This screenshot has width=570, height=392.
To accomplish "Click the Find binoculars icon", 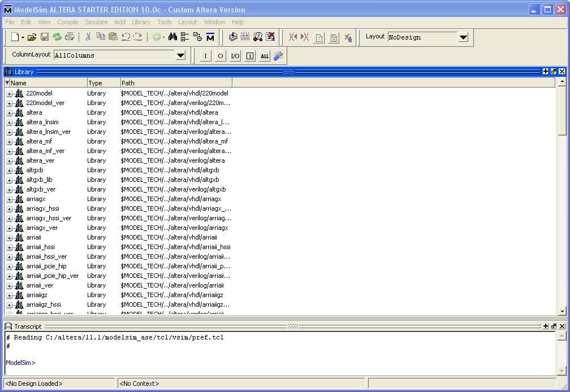I will tap(172, 37).
